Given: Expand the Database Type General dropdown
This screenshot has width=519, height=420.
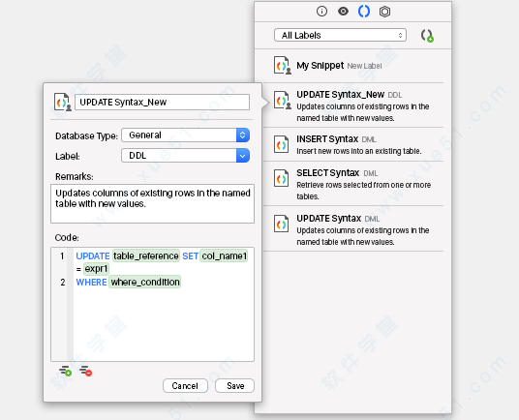Looking at the screenshot, I should click(185, 135).
